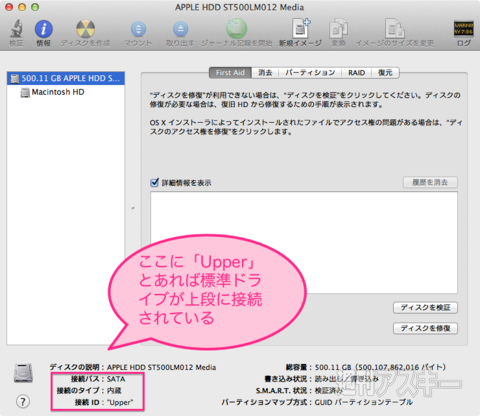Switch to the Restore (復元) tab
This screenshot has height=416, width=480.
coord(385,73)
